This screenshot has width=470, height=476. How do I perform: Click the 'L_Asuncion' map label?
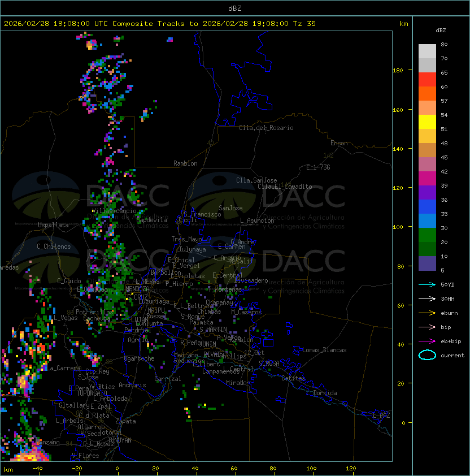pyautogui.click(x=257, y=220)
